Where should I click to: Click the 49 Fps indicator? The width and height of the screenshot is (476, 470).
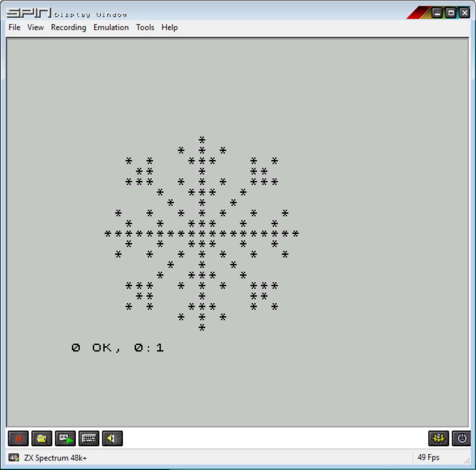(x=428, y=457)
